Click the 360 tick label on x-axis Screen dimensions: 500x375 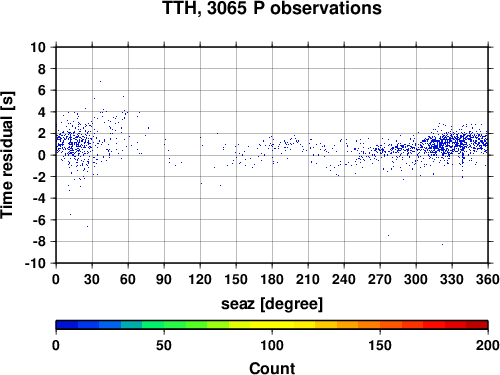coord(488,279)
